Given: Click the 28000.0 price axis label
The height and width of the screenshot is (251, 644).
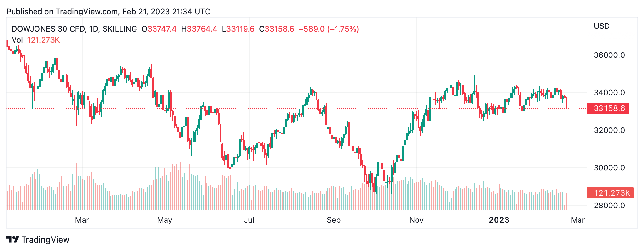Looking at the screenshot, I should pos(609,206).
